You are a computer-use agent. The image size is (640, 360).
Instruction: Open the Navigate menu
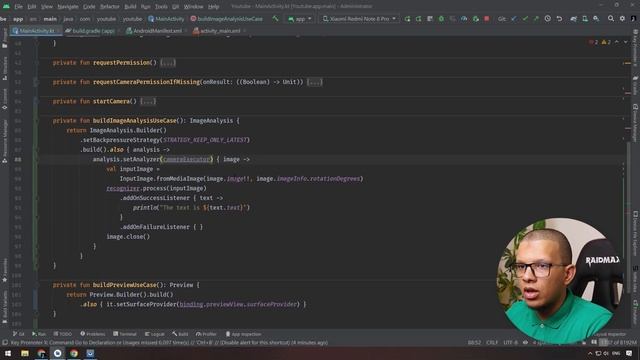[x=68, y=7]
